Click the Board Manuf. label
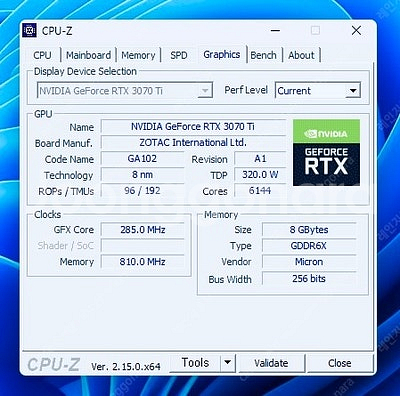Viewport: 400px width, 396px height. tap(64, 143)
